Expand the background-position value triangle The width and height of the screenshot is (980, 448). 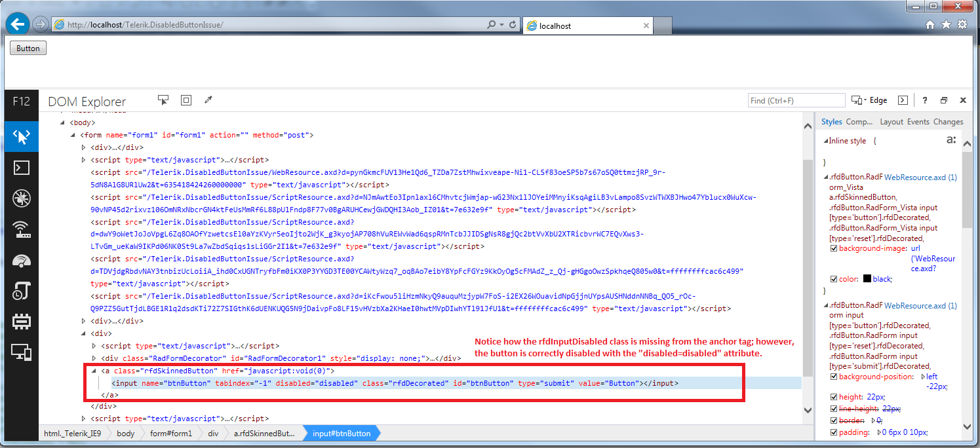point(923,377)
